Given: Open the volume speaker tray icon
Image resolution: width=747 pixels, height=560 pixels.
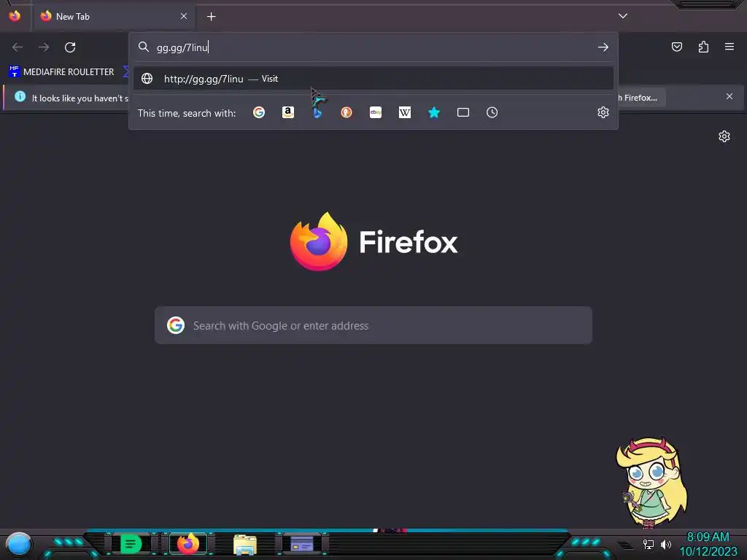Looking at the screenshot, I should point(666,544).
